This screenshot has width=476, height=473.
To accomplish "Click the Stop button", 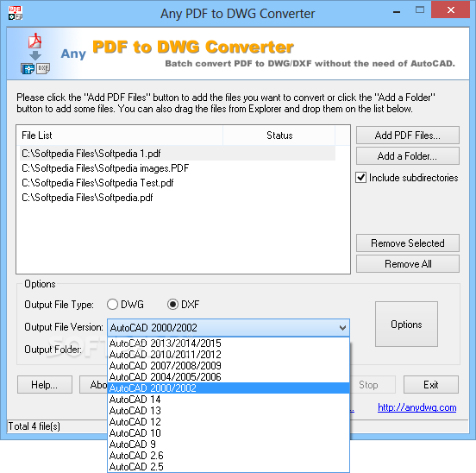I will (373, 385).
